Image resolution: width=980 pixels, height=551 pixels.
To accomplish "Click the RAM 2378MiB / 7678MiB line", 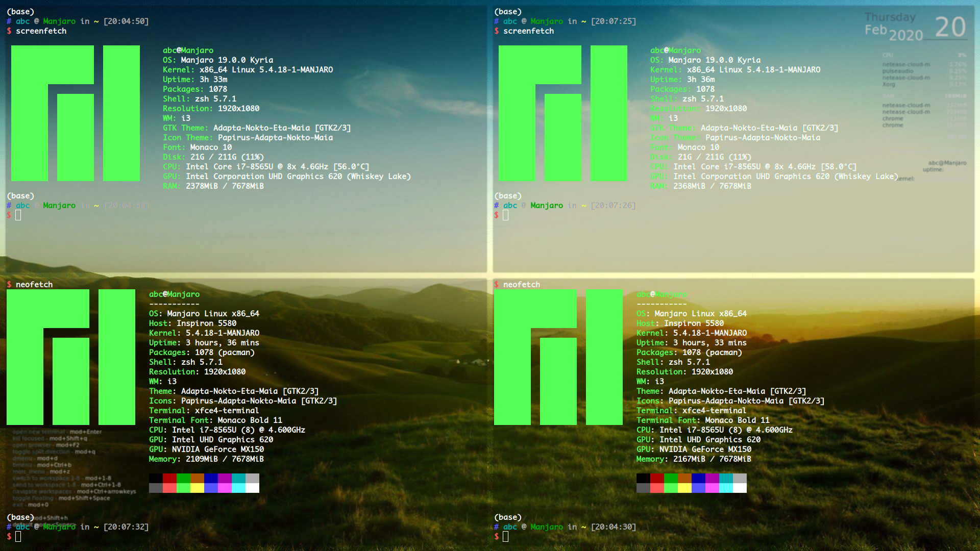I will tap(213, 186).
